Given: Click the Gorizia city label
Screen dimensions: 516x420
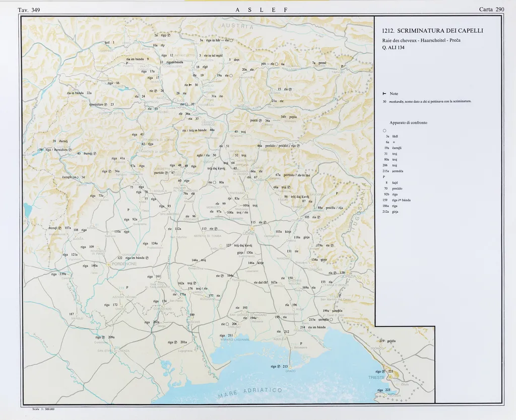Looking at the screenshot, I should click(x=348, y=277).
